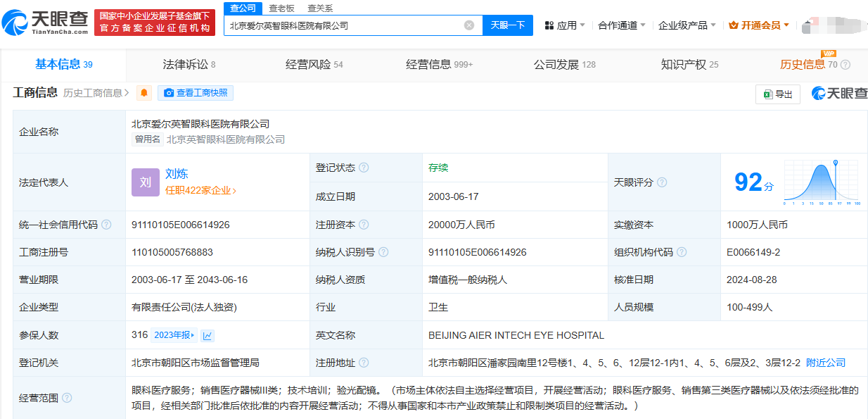Open the insured count trend chart icon

[x=208, y=335]
